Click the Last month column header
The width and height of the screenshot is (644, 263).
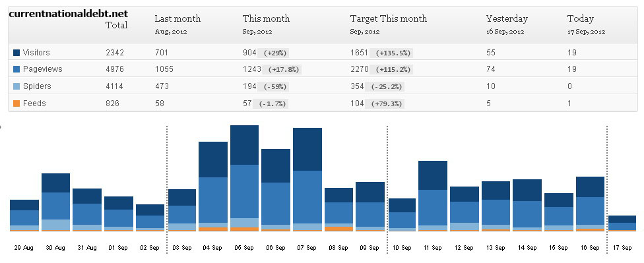pos(177,19)
